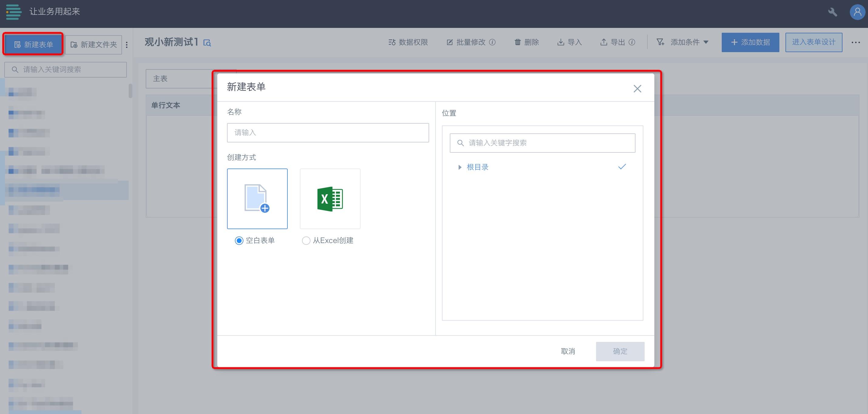Click the 名称 input field
The width and height of the screenshot is (868, 414).
tap(327, 133)
